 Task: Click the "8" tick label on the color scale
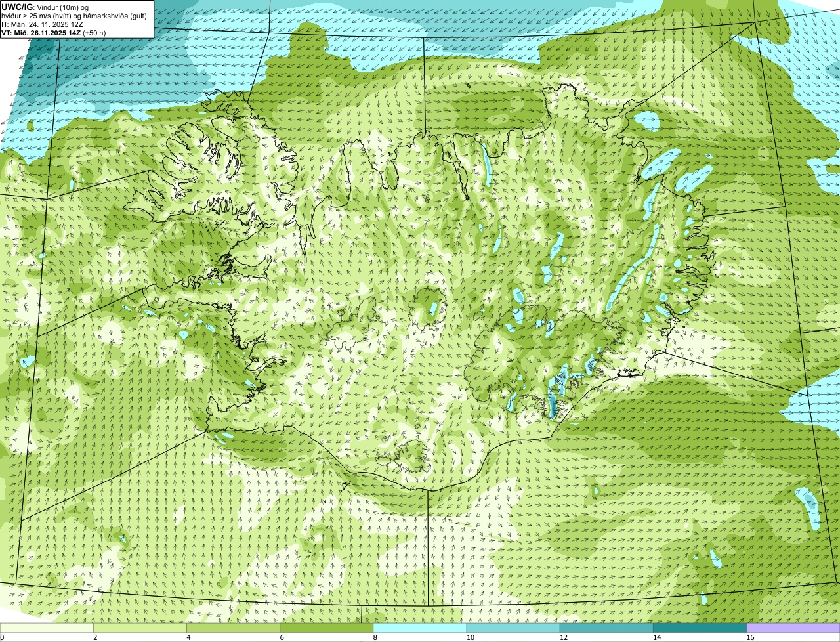click(375, 637)
